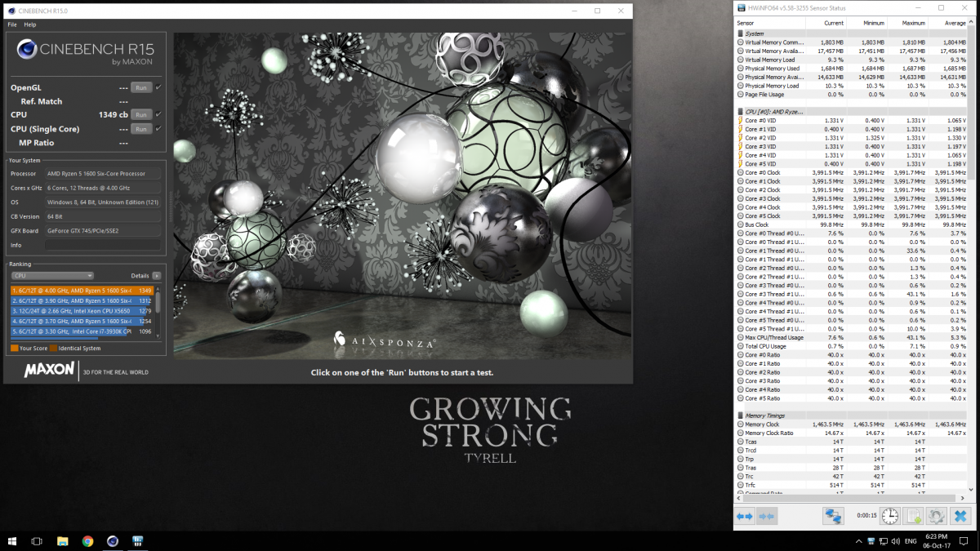
Task: Click the Sensor column header in HWiNFO
Action: 770,23
